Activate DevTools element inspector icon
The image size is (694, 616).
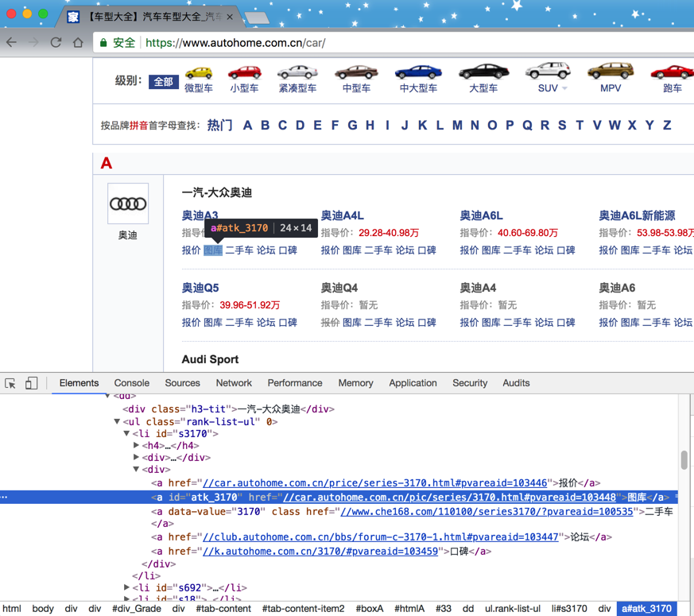pos(10,383)
